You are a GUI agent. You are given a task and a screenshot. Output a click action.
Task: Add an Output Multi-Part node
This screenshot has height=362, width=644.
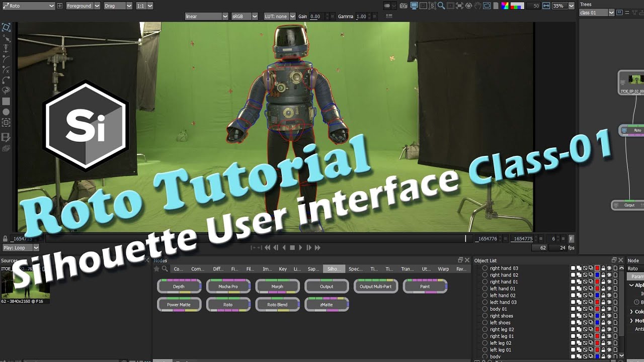point(376,287)
